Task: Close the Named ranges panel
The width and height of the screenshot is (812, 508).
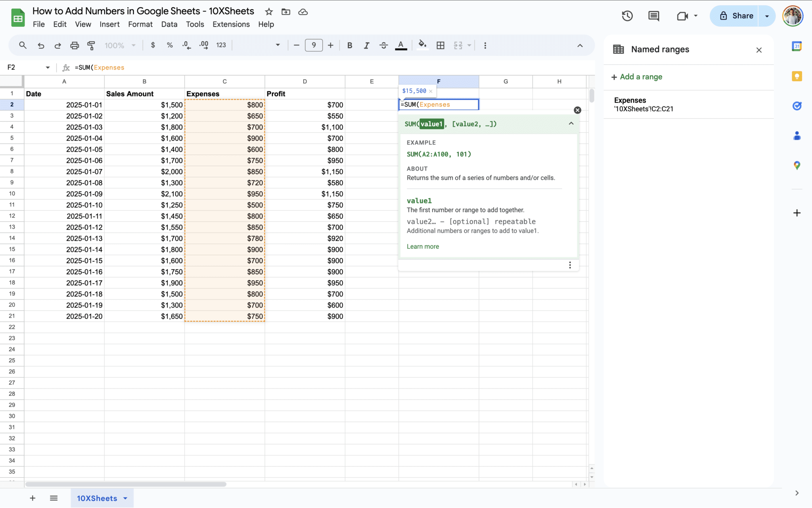Action: tap(758, 50)
